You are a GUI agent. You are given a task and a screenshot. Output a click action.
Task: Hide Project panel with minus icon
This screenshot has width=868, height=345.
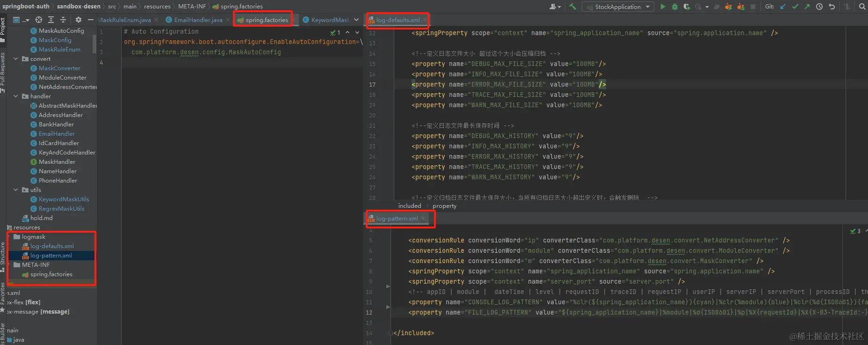[91, 20]
